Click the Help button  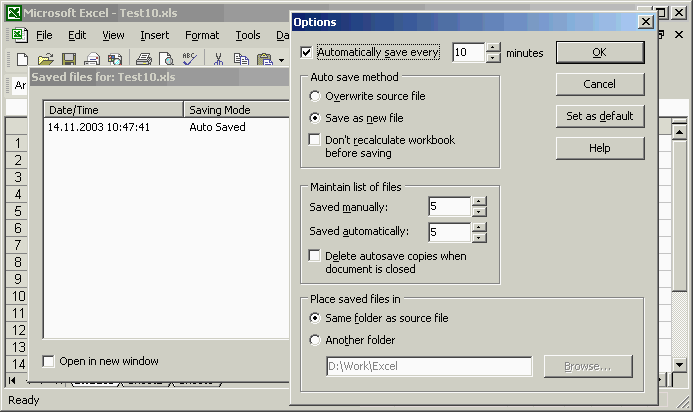(x=600, y=148)
